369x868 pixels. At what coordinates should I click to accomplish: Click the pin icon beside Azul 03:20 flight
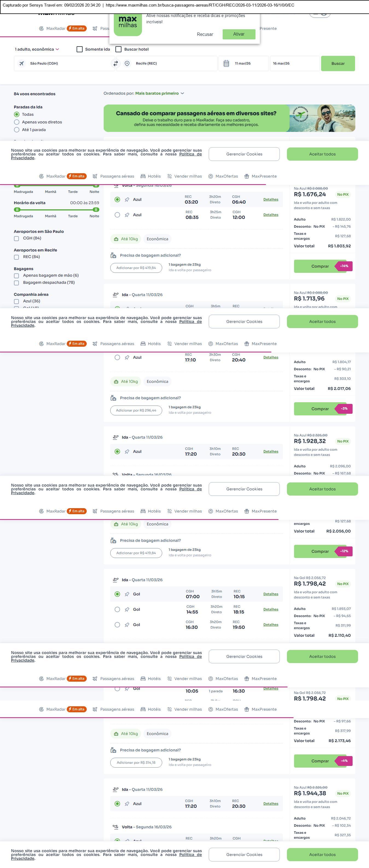pyautogui.click(x=127, y=199)
